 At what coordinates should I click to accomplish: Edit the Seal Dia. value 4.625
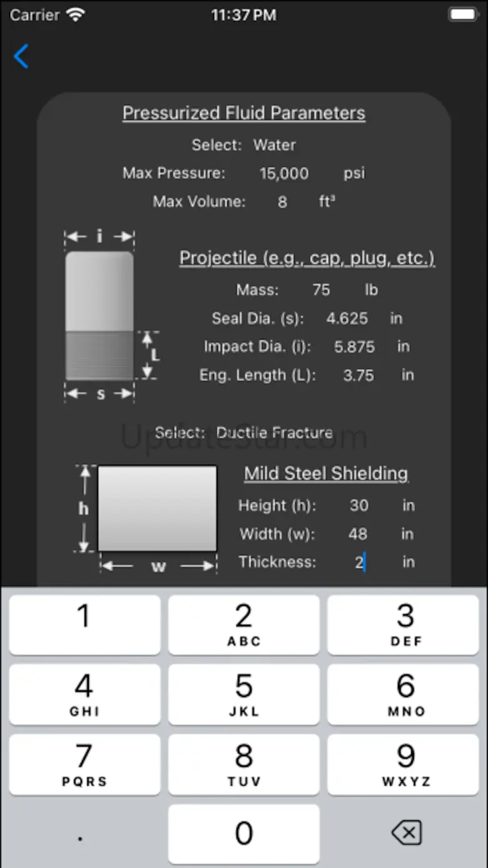[x=347, y=319]
